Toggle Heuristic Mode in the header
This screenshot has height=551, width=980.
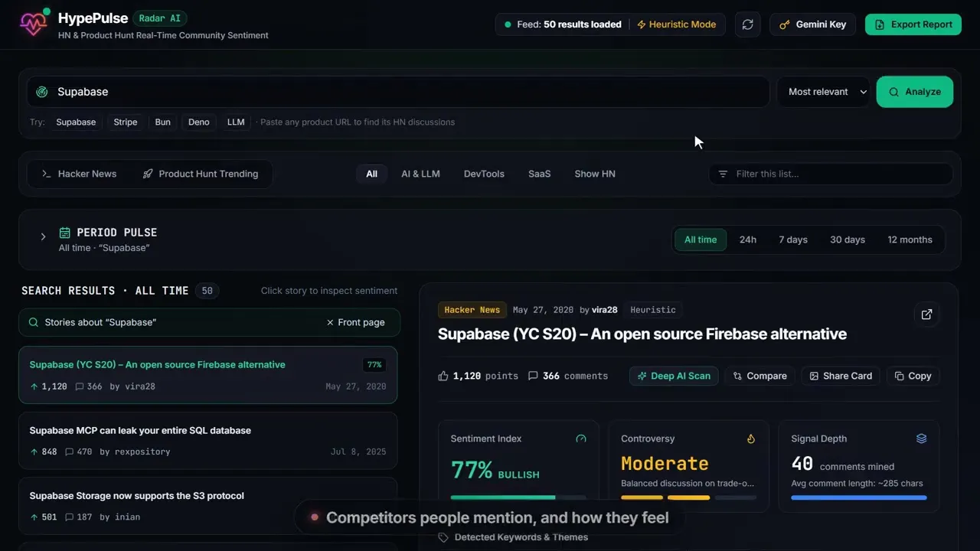coord(676,24)
